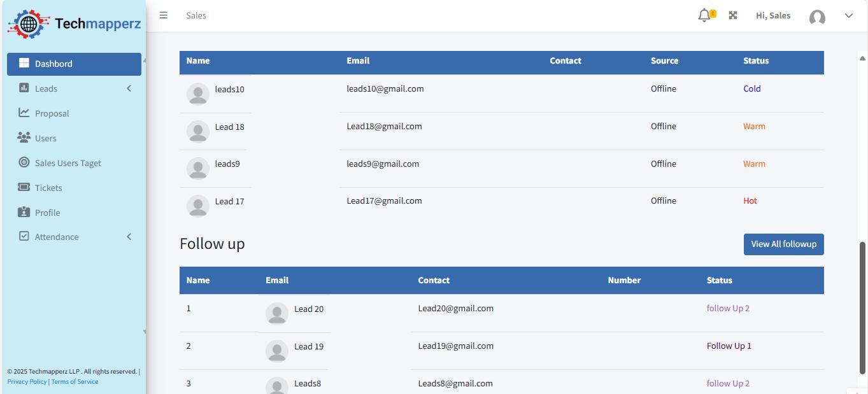Click the Follow up section heading
868x394 pixels.
pyautogui.click(x=212, y=244)
